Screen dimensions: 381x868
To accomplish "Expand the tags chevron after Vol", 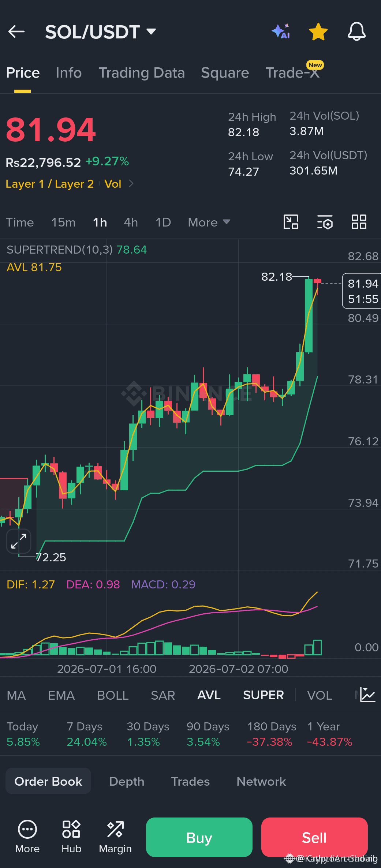I will [131, 183].
